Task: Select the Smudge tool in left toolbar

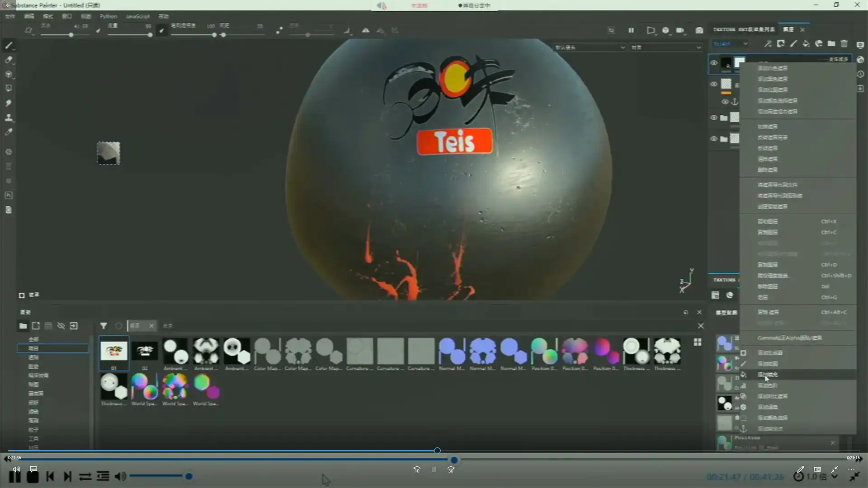Action: click(x=9, y=103)
